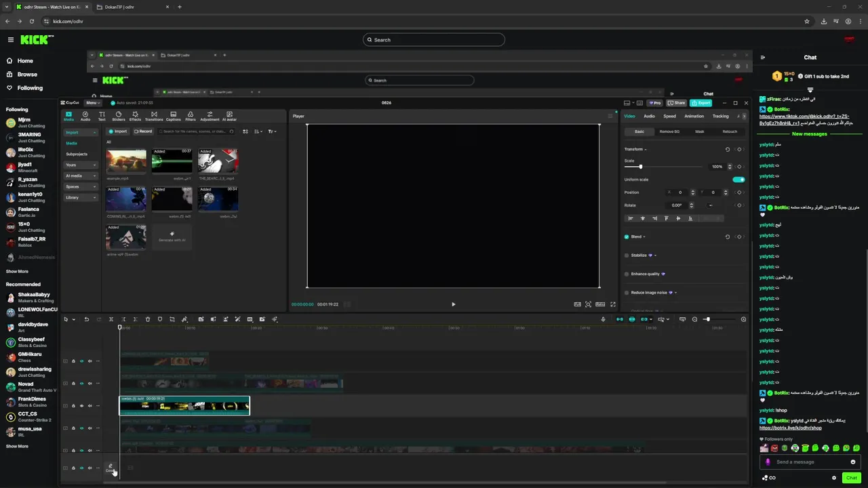Toggle visibility eye of the selected track
Screen dimensions: 868x488
coord(81,406)
